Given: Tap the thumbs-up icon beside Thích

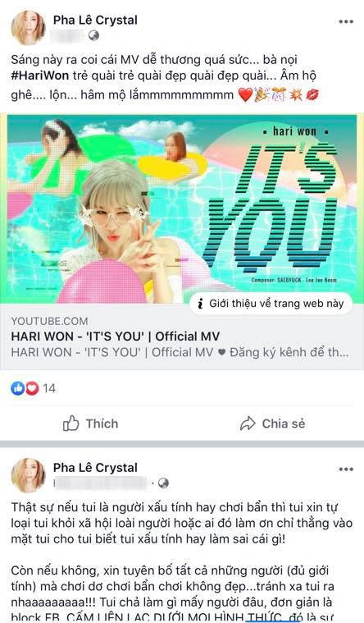Looking at the screenshot, I should pos(71,424).
